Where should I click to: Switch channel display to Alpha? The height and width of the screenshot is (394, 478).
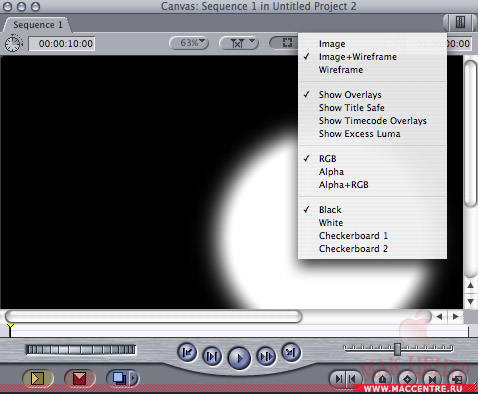tap(372, 172)
